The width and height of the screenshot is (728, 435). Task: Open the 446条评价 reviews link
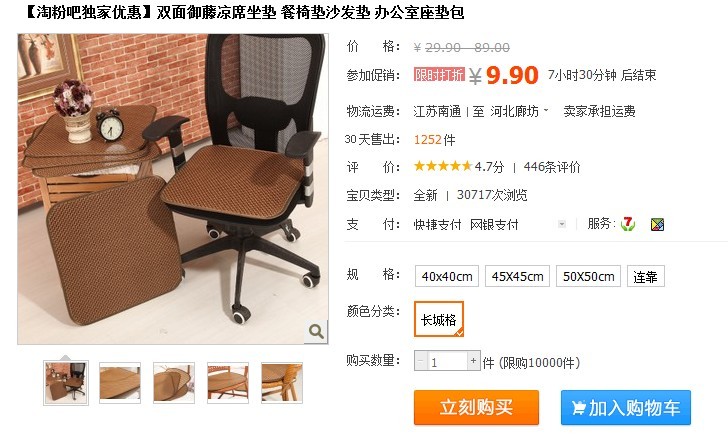pos(552,167)
